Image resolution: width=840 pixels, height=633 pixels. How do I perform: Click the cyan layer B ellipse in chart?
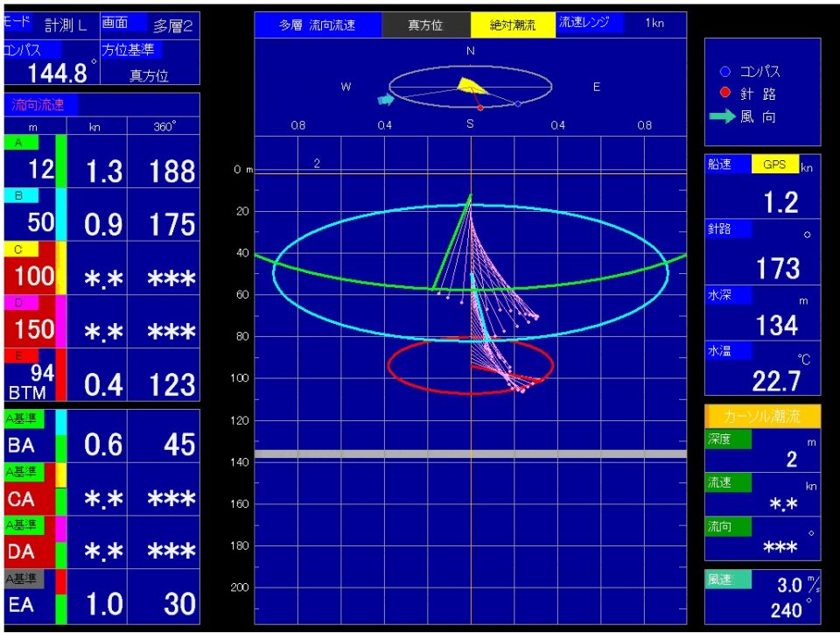[471, 272]
